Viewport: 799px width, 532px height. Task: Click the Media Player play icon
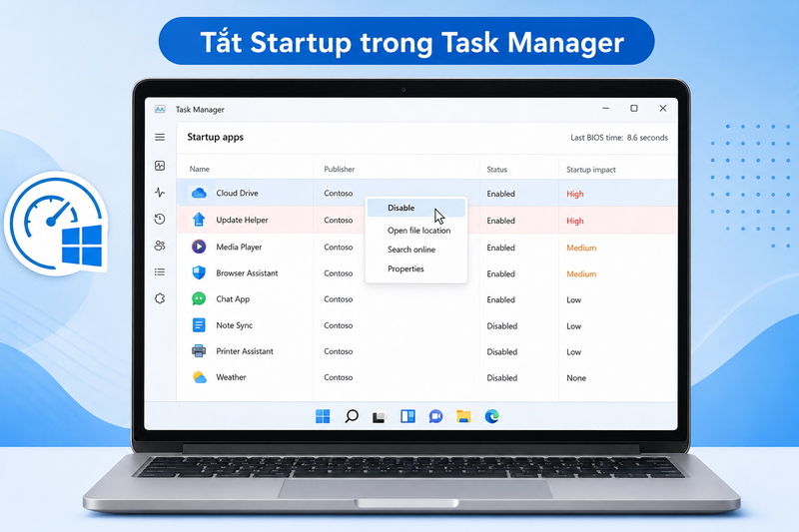199,247
